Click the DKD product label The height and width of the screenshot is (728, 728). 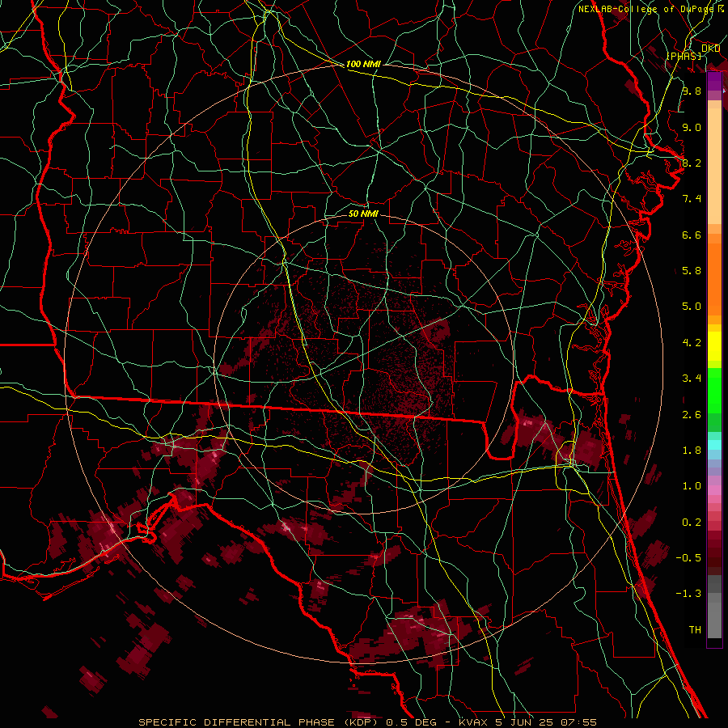click(x=710, y=49)
